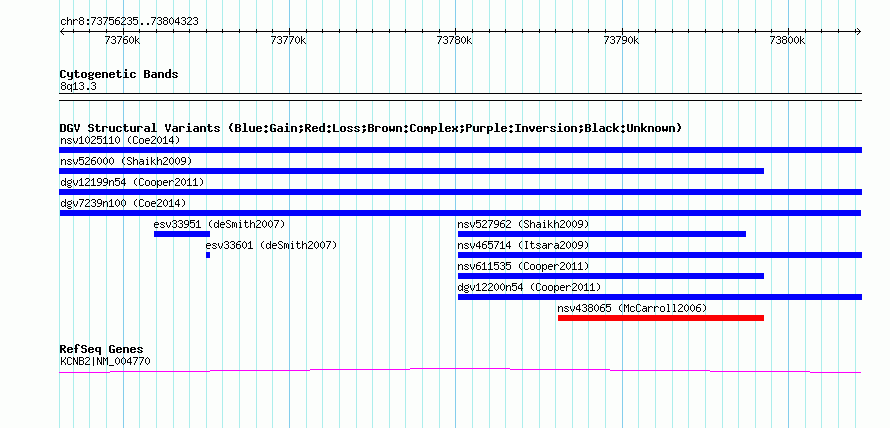The image size is (890, 428).
Task: Select the nsv465714 (Itsara2009) blue bar
Action: click(660, 255)
